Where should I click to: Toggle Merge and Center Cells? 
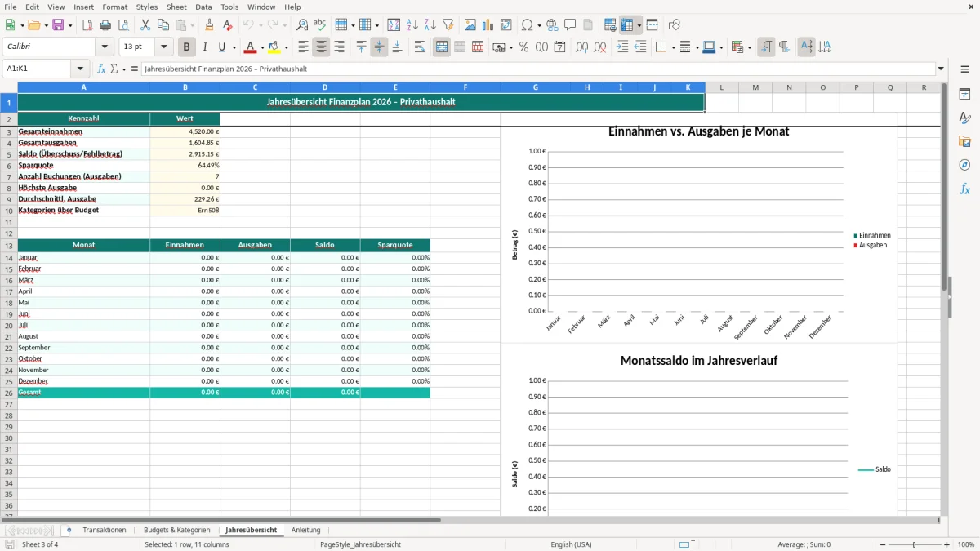pos(442,47)
